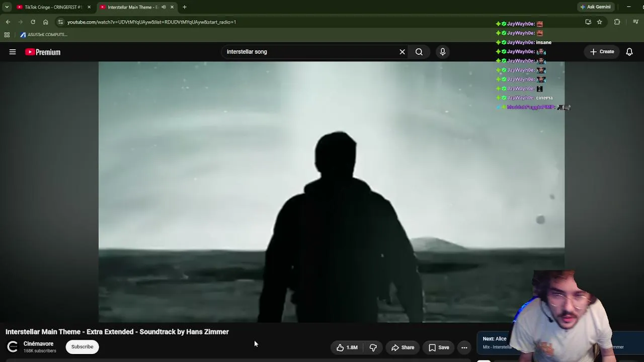
Task: Open the YouTube guide hamburger menu
Action: tap(13, 52)
